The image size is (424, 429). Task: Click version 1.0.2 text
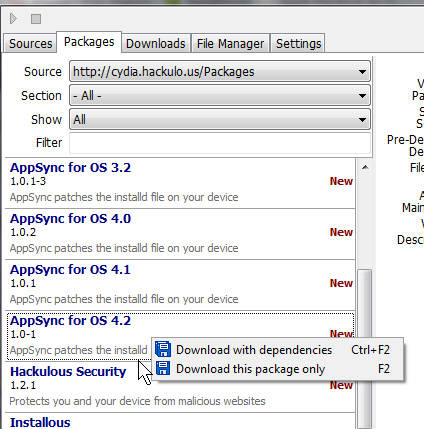click(23, 232)
